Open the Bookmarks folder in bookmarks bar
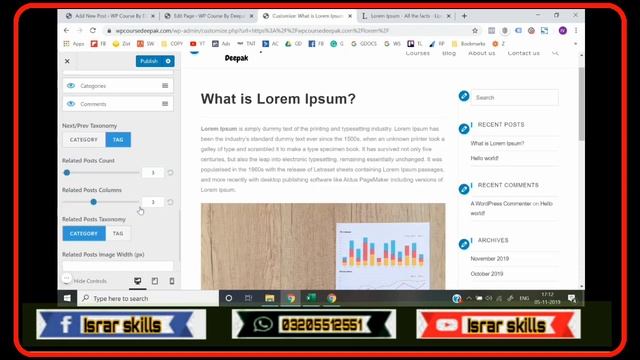This screenshot has height=360, width=640. tap(469, 44)
